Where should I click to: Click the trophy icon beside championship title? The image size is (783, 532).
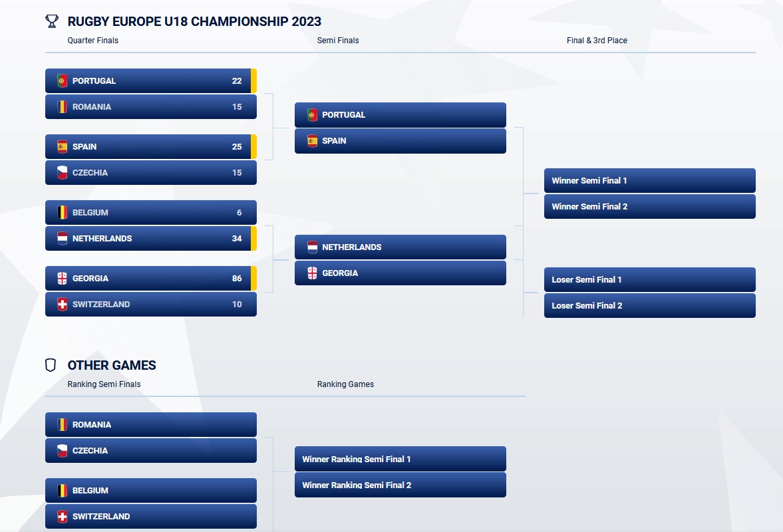(52, 21)
